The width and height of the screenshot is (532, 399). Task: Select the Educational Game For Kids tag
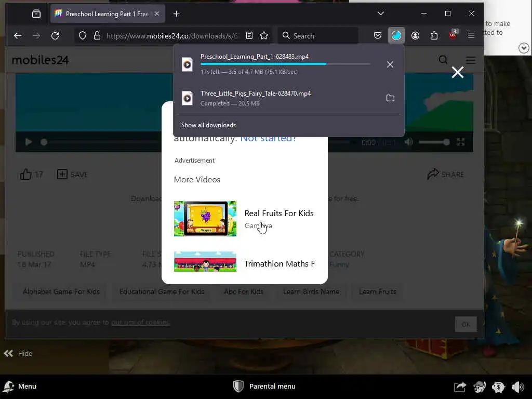(x=162, y=291)
